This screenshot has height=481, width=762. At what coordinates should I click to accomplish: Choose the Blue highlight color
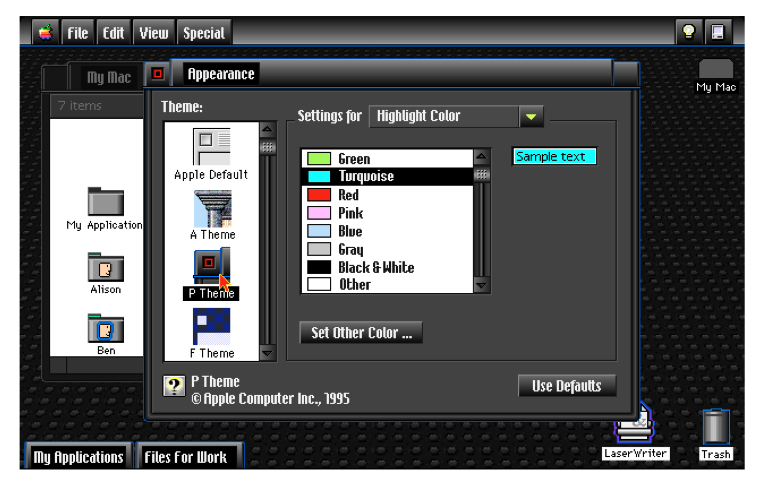click(x=387, y=231)
